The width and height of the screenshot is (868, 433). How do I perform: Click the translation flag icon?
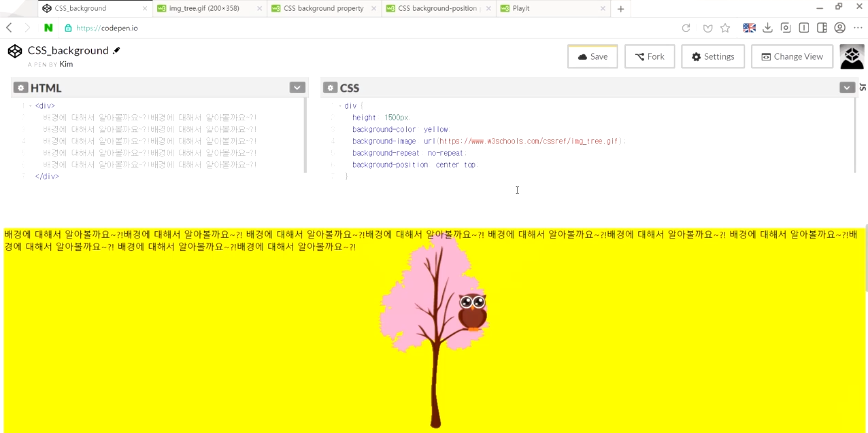coord(749,28)
